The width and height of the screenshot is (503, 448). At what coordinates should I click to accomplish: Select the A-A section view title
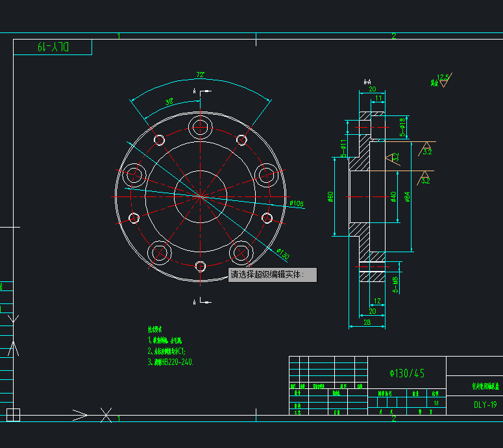click(367, 82)
